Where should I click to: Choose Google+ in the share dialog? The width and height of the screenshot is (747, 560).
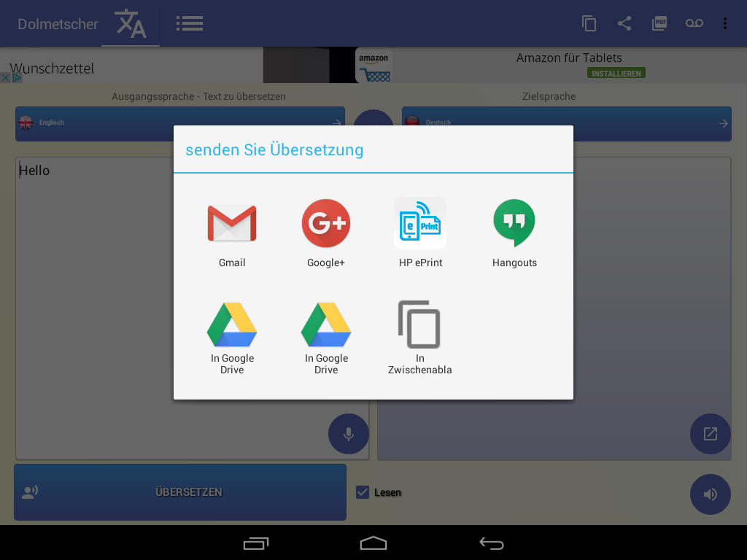click(x=326, y=233)
